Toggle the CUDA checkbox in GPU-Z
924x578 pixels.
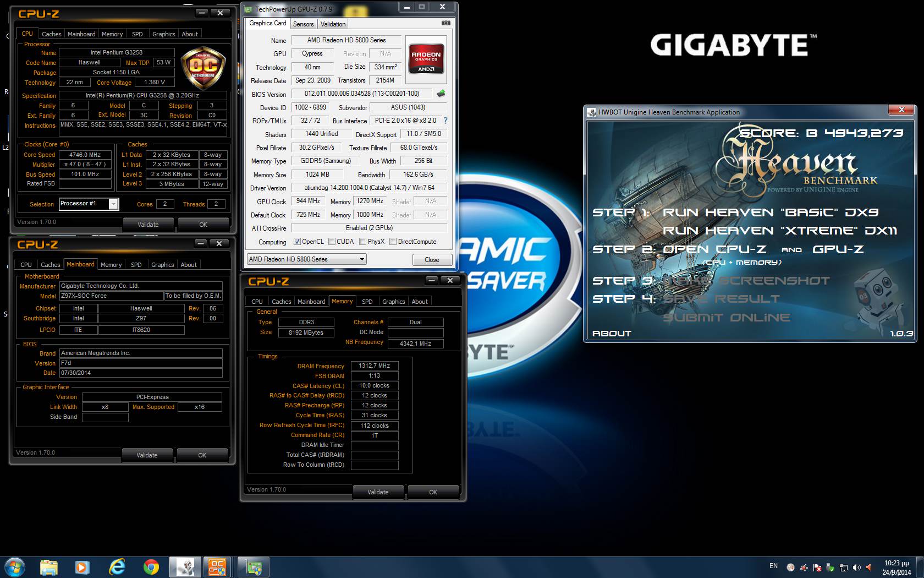332,242
